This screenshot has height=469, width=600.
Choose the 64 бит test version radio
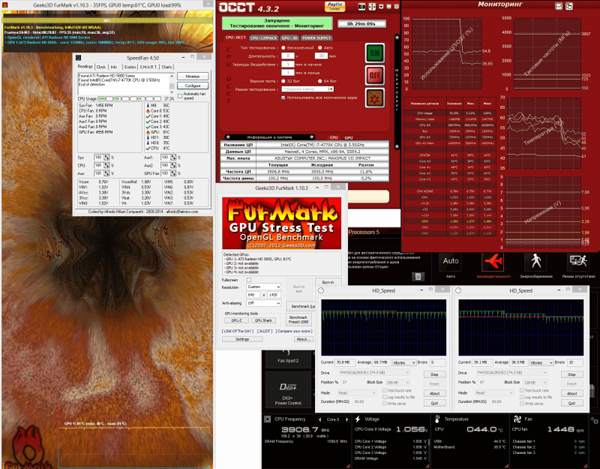320,81
